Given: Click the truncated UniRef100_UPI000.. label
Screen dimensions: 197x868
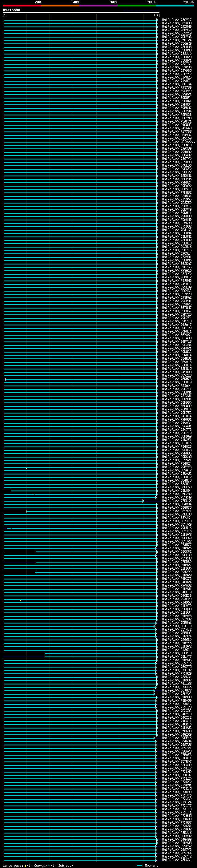Looking at the screenshot, I should [x=179, y=142].
